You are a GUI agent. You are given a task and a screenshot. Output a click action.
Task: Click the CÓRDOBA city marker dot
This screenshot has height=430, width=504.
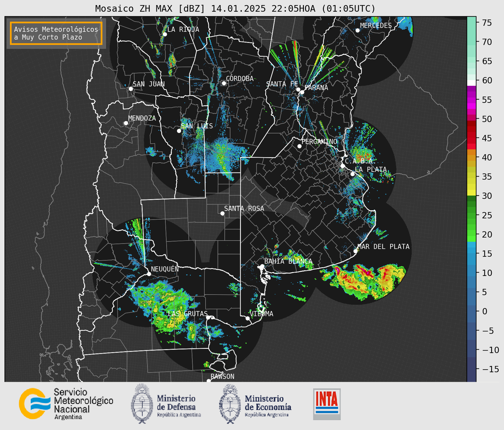coord(224,83)
